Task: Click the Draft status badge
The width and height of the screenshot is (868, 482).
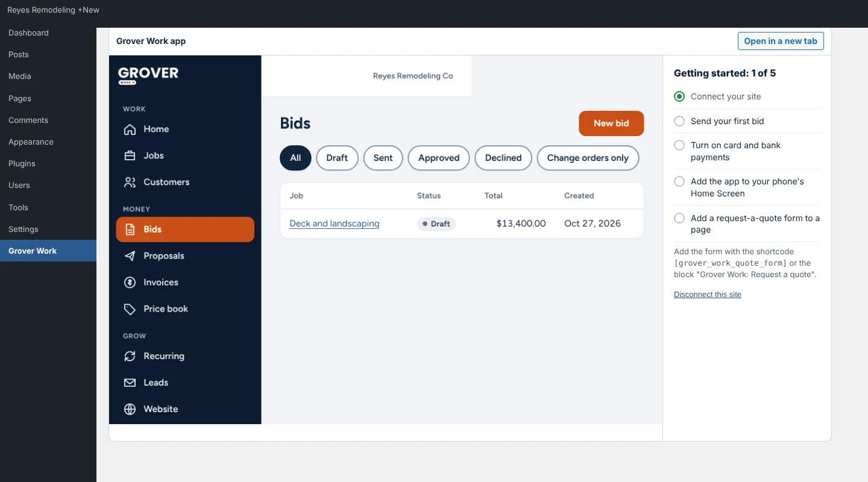Action: pyautogui.click(x=436, y=224)
